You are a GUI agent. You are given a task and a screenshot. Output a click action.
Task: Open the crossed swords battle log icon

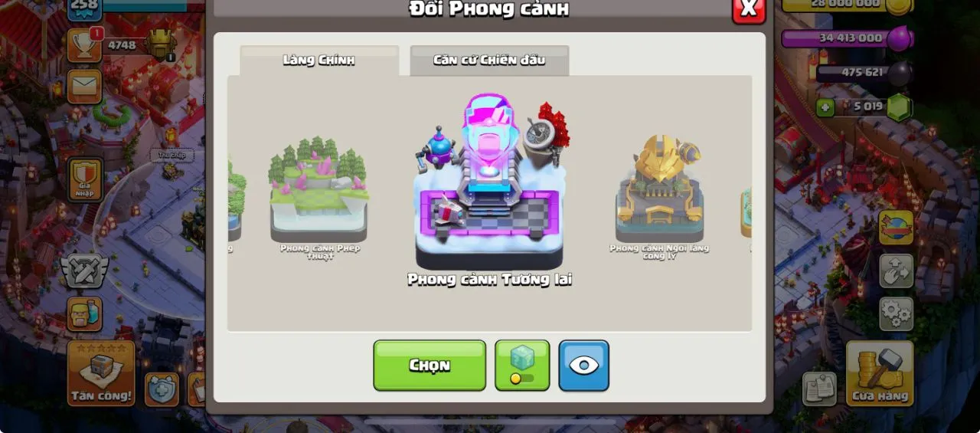84,271
